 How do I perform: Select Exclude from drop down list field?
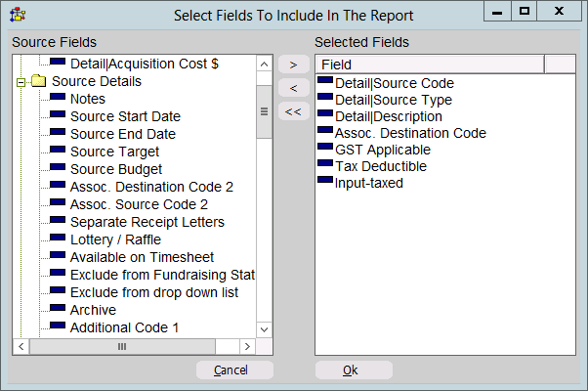point(154,292)
